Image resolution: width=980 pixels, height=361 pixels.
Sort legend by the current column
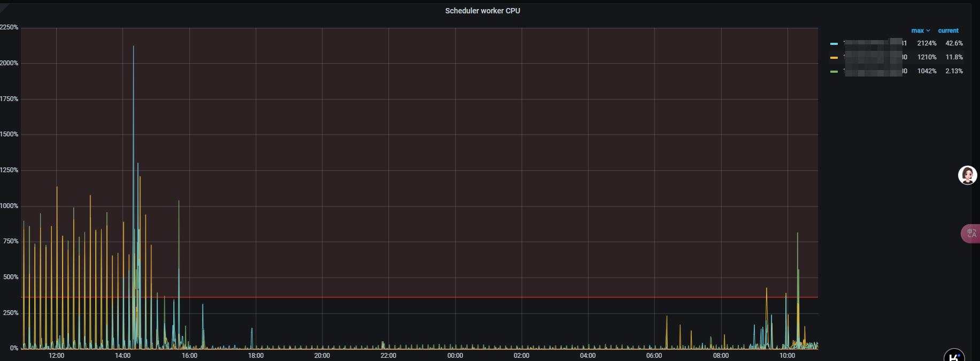pyautogui.click(x=948, y=30)
